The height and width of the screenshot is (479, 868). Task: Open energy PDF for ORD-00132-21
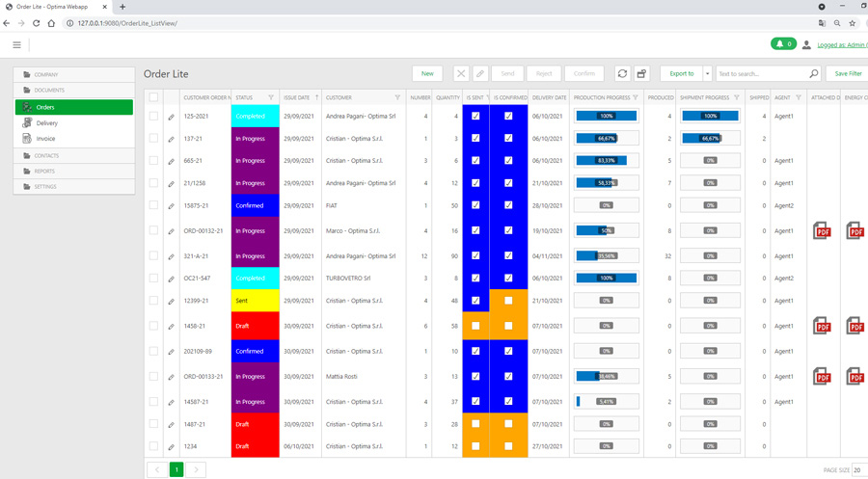coord(855,230)
